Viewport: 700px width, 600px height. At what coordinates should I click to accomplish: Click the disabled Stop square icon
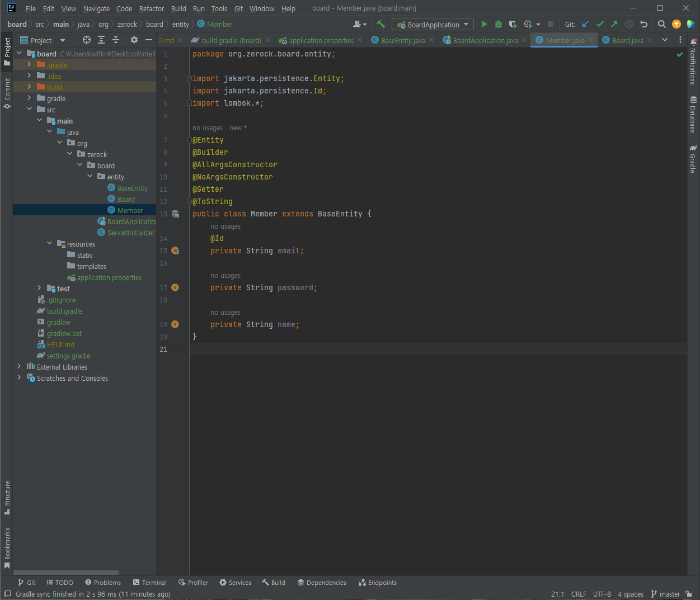(x=551, y=24)
